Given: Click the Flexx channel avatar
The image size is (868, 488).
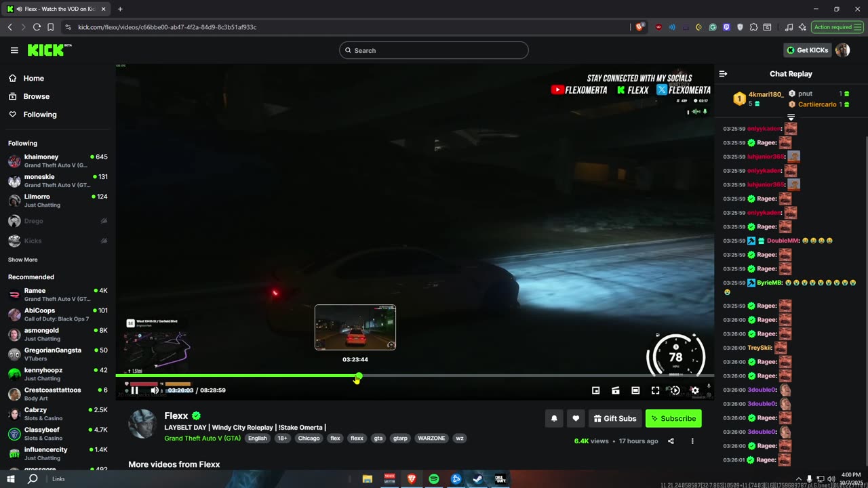Looking at the screenshot, I should (142, 424).
